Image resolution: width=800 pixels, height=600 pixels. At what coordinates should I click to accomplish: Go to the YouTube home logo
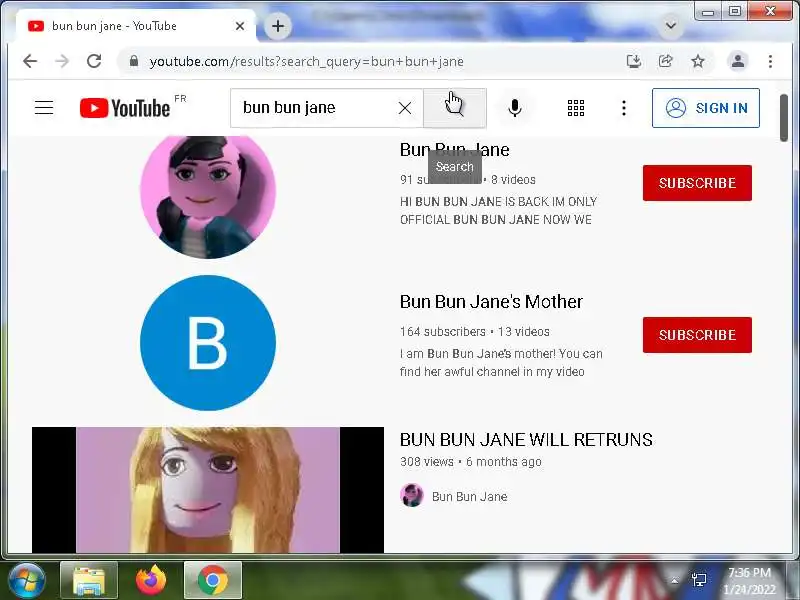tap(125, 108)
